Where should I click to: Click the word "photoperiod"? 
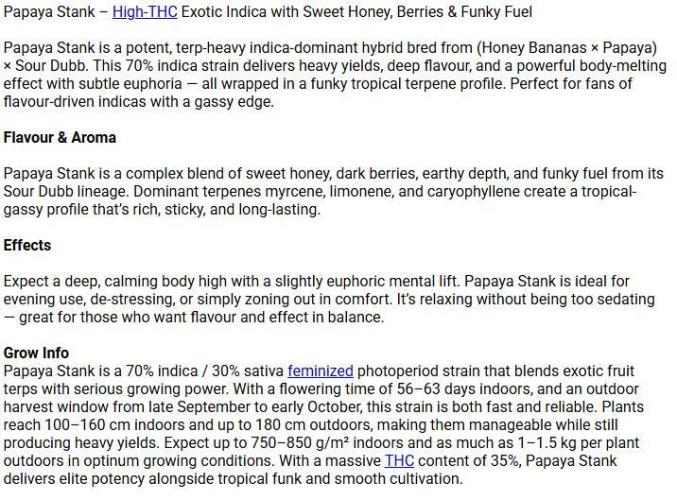(x=399, y=371)
